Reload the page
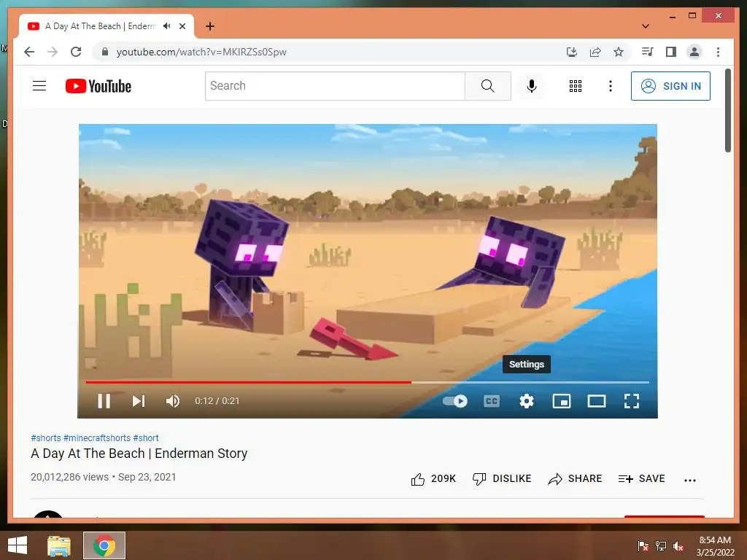The width and height of the screenshot is (747, 560). 76,52
